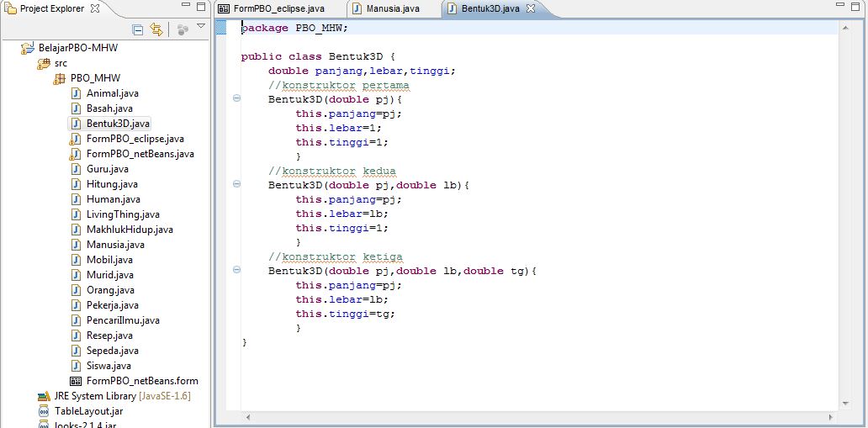Click the 'this.tinggi=tg;' statement
This screenshot has width=868, height=428.
tap(346, 314)
